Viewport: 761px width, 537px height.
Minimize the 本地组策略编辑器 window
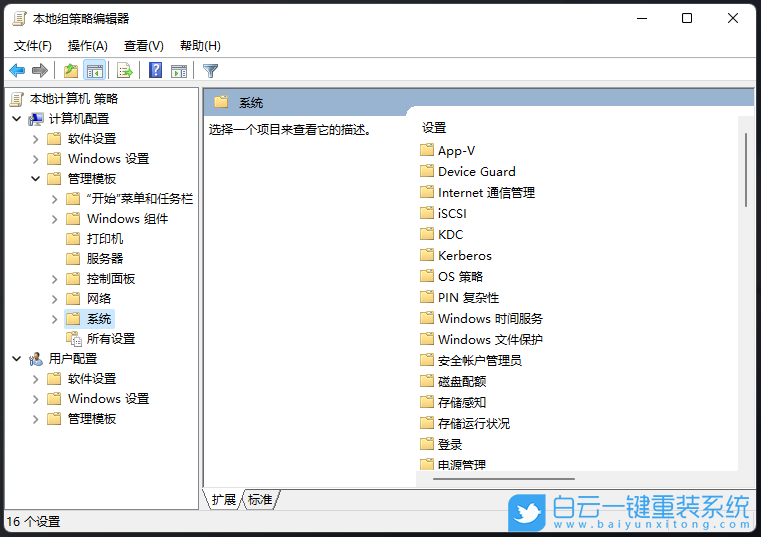tap(642, 18)
